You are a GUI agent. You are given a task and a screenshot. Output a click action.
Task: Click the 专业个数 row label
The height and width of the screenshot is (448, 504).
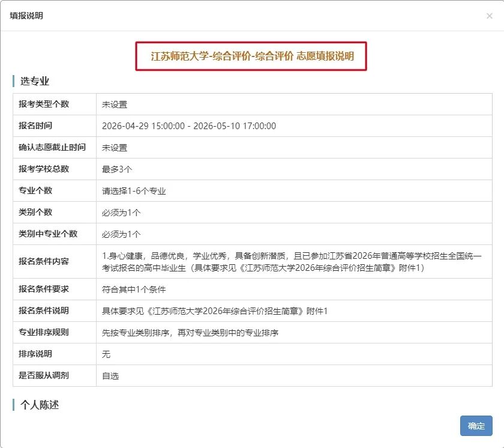tap(37, 190)
